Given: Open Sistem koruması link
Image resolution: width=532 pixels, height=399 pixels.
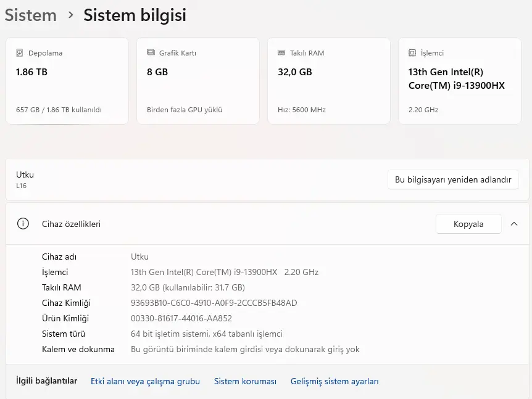Looking at the screenshot, I should pos(245,381).
